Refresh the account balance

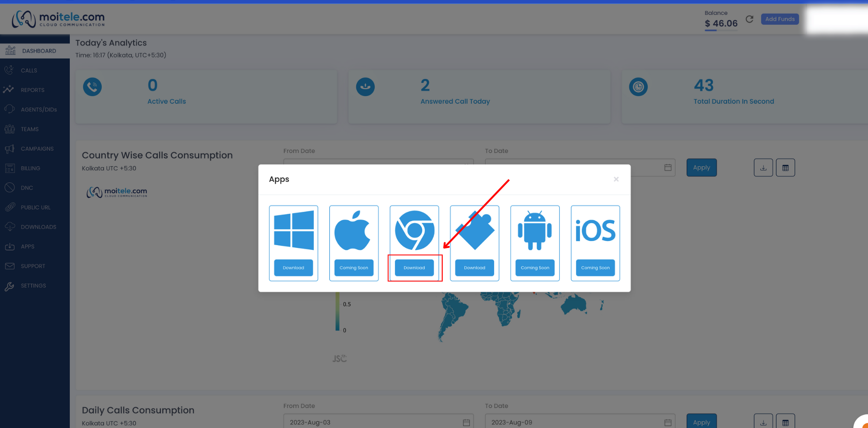coord(749,19)
